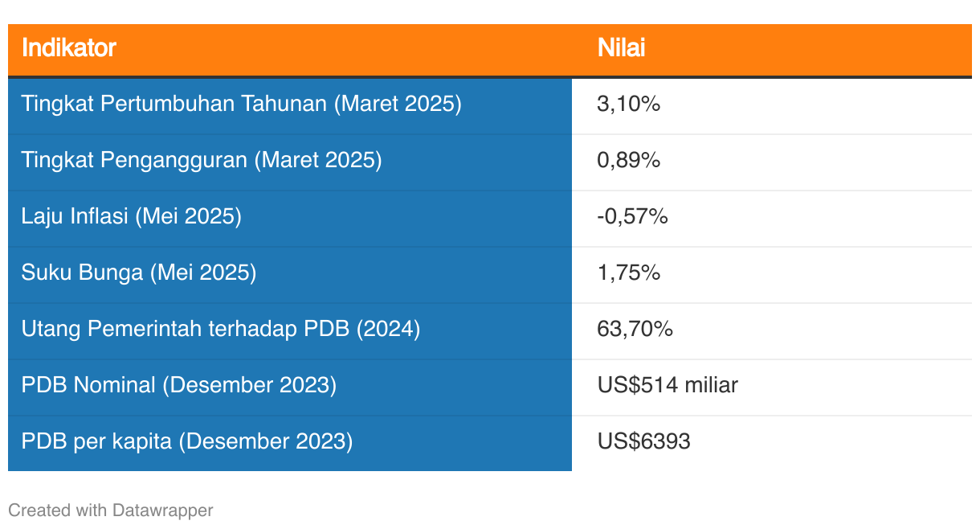Click the Tingkat Pengangguran (Maret 2025) cell
Viewport: 980px width, 529px height.
pos(290,162)
